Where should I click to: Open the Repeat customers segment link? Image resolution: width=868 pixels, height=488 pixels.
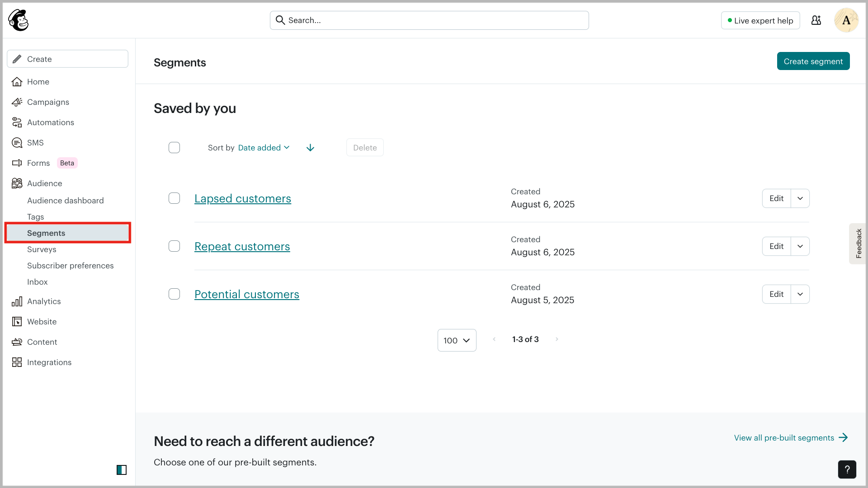click(x=242, y=247)
